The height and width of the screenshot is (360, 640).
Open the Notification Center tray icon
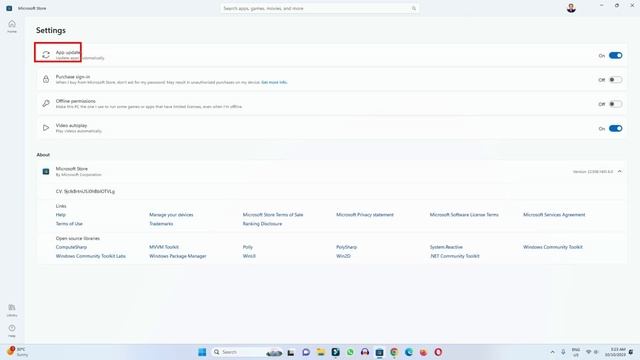point(631,352)
